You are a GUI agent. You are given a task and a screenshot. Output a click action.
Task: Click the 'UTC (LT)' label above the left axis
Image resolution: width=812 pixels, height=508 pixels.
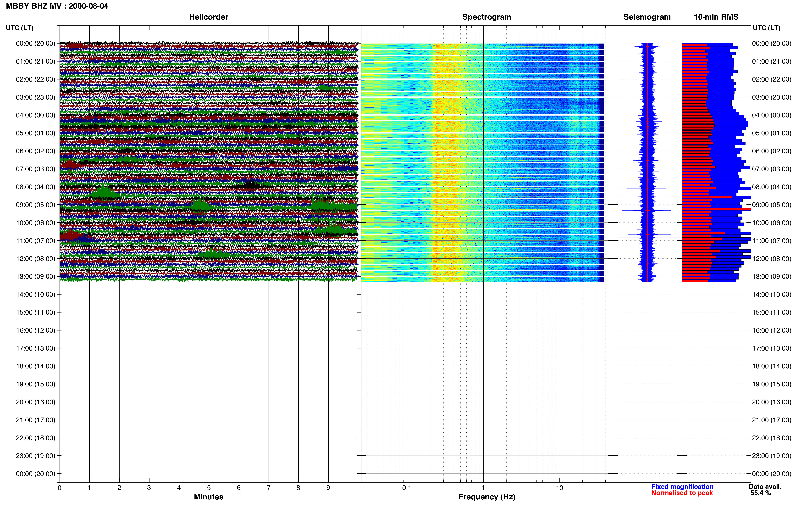point(20,28)
